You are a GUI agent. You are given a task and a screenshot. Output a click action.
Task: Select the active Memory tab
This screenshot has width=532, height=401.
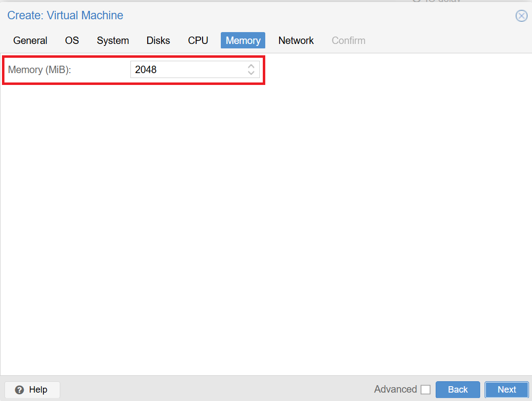pyautogui.click(x=243, y=40)
